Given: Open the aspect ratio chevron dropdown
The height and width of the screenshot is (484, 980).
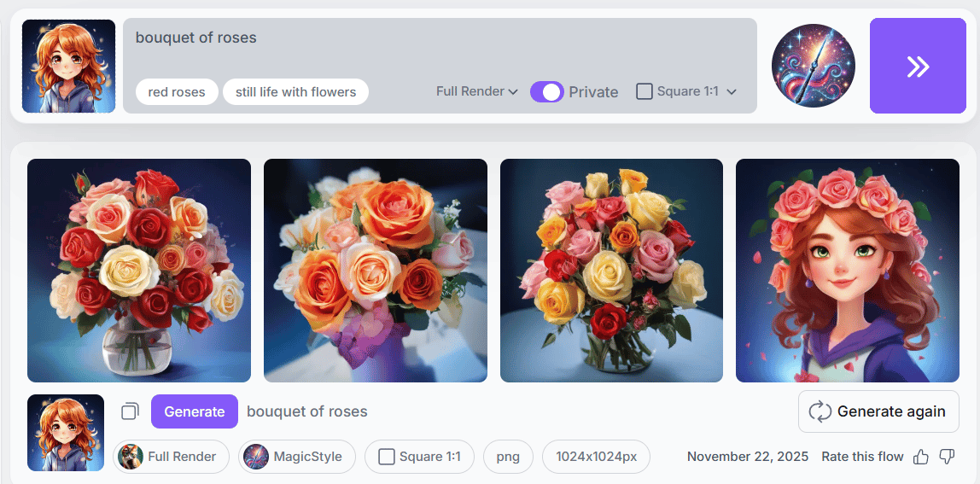Looking at the screenshot, I should coord(732,92).
